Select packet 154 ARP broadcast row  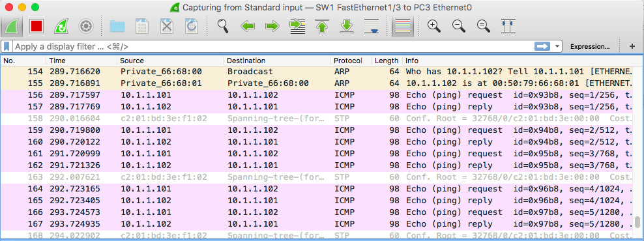point(316,72)
